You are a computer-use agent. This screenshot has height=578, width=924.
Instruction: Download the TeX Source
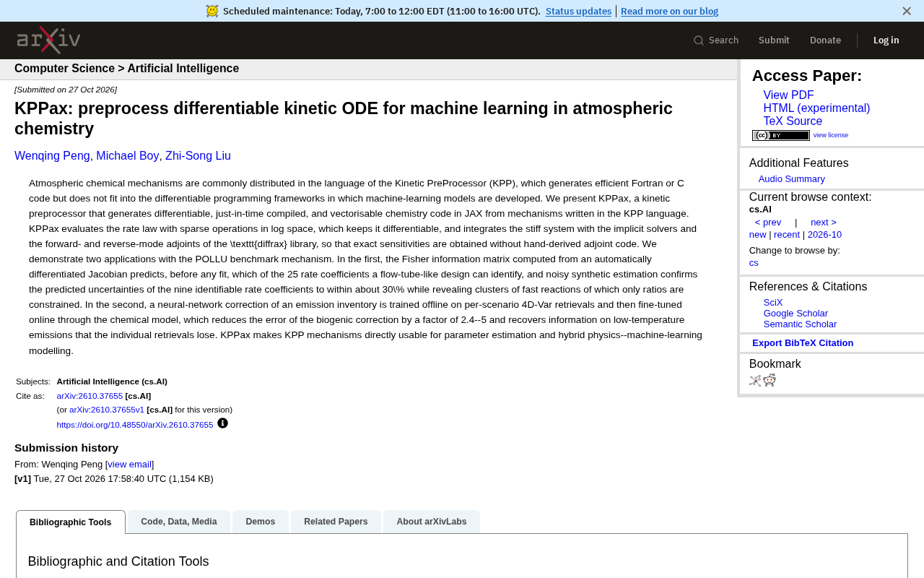(793, 121)
